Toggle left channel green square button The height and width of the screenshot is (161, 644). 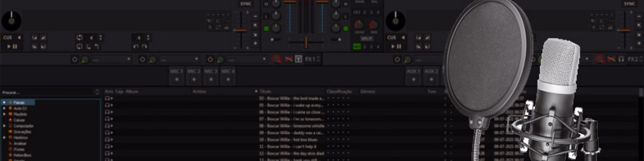click(x=266, y=29)
